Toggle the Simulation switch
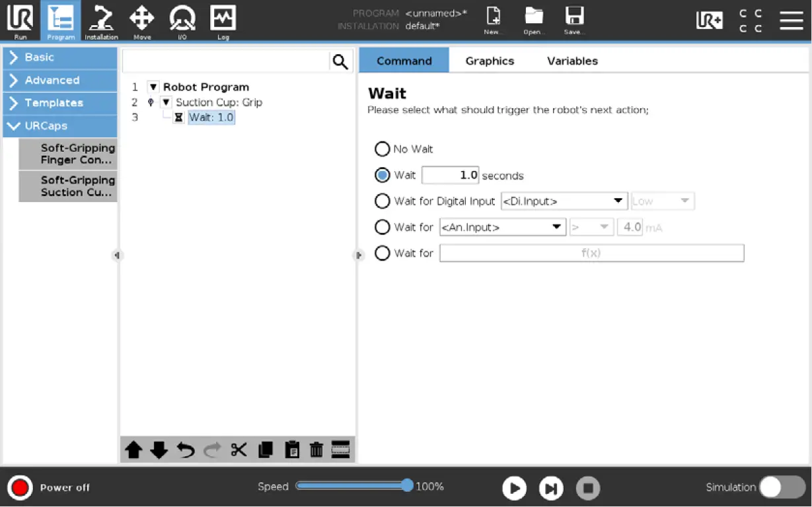The width and height of the screenshot is (812, 507). pos(782,487)
